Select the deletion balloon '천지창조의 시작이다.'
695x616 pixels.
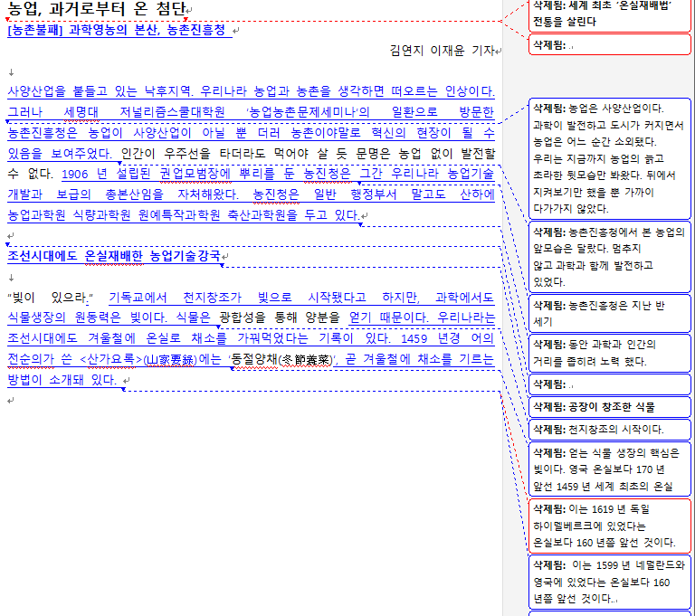[609, 430]
